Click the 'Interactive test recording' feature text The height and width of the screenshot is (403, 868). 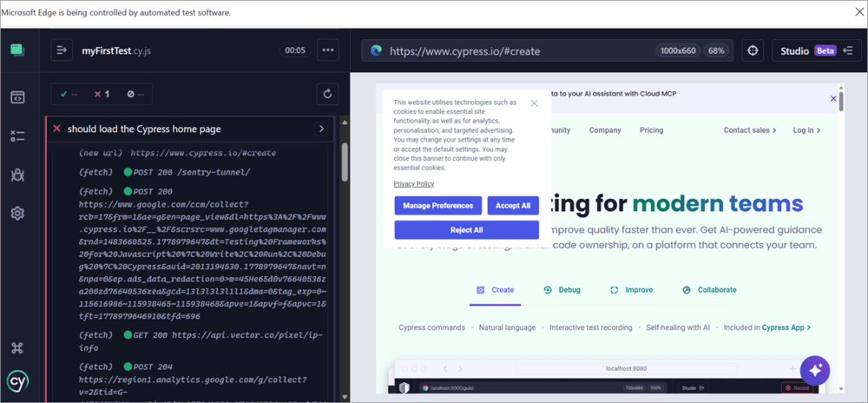point(590,327)
